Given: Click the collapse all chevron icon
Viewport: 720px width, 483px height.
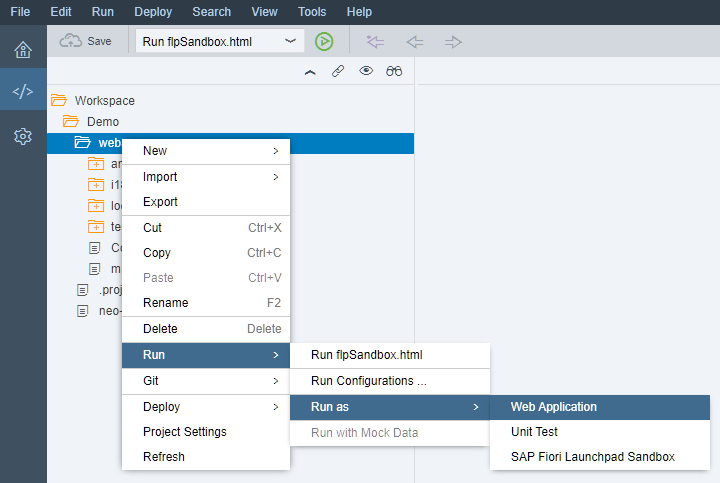Looking at the screenshot, I should pyautogui.click(x=310, y=71).
